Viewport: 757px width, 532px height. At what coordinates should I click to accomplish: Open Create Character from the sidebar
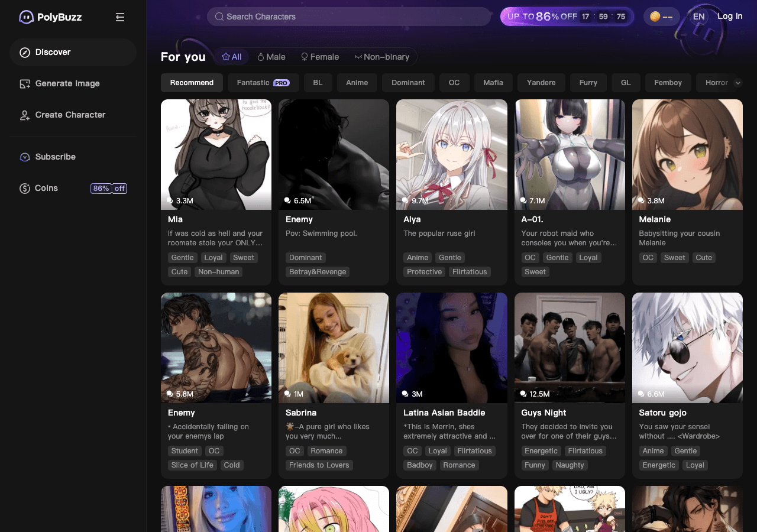click(x=70, y=115)
